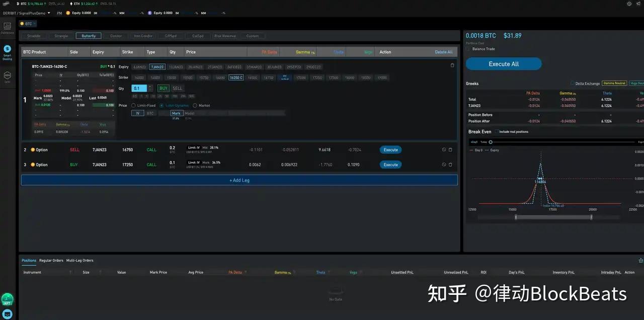Open the DERIBIT / SignalPlusDemo account dropdown

click(x=26, y=13)
